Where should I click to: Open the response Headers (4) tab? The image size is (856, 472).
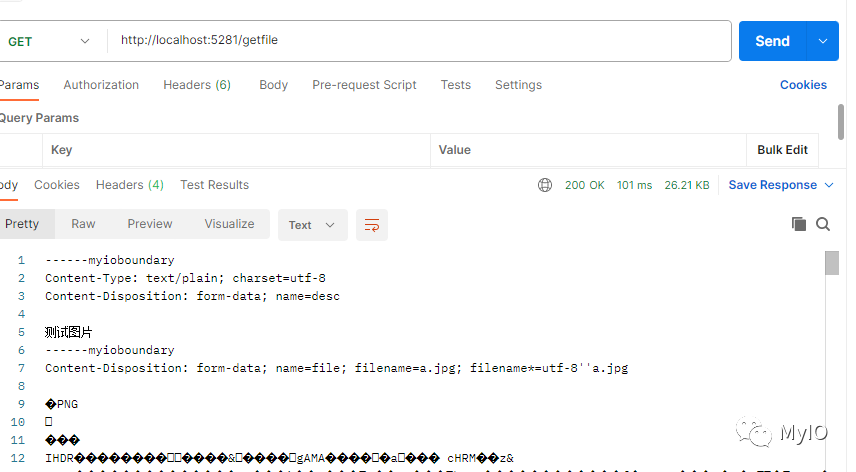(x=130, y=185)
